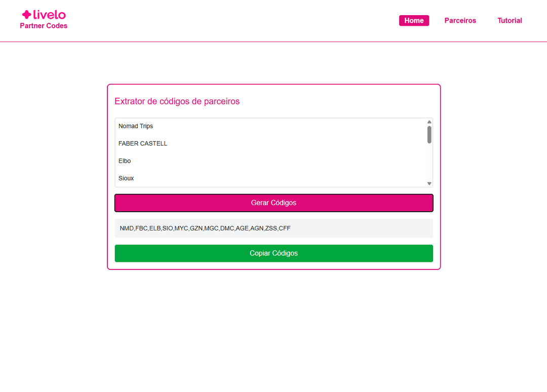Screen dimensions: 547x392
Task: Select Elbo in the partner list
Action: (x=125, y=161)
